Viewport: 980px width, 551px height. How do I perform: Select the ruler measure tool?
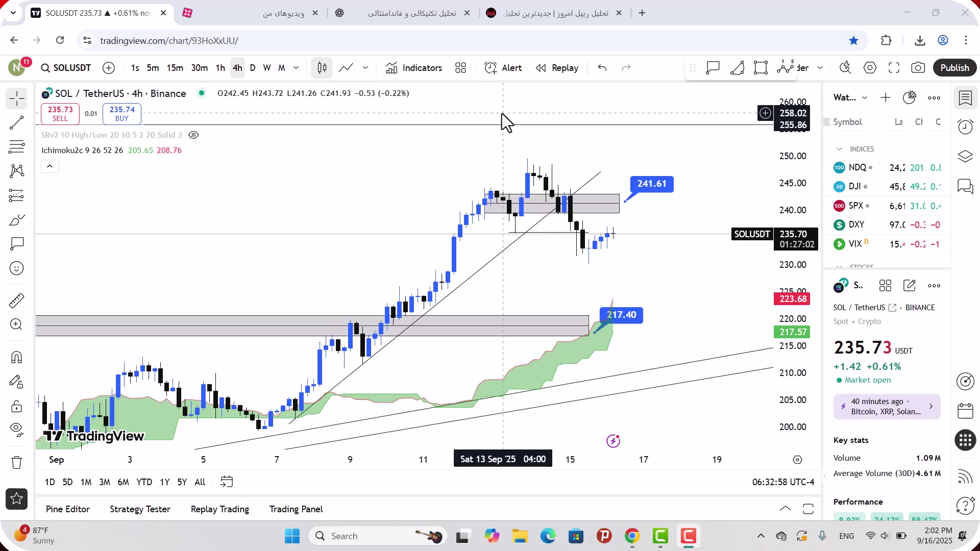coord(17,300)
